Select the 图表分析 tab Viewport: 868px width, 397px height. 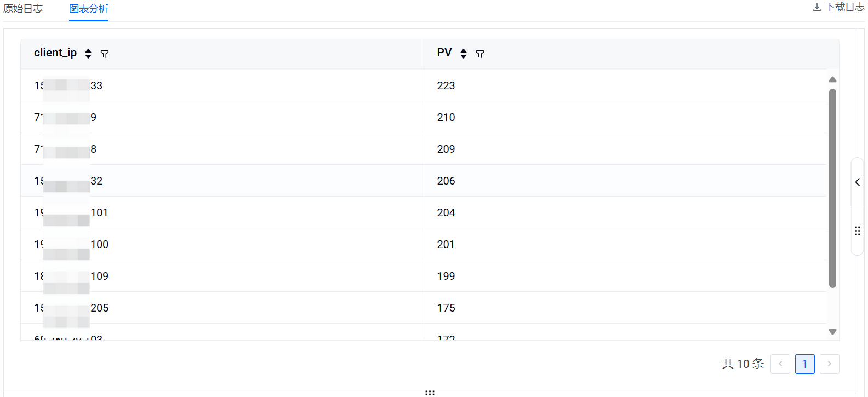point(89,9)
